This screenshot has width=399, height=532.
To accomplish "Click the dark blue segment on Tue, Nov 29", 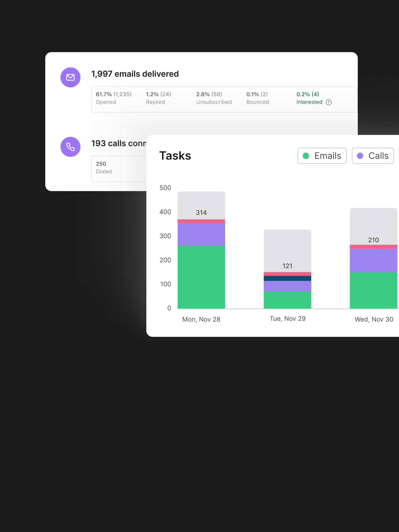I will (x=287, y=278).
